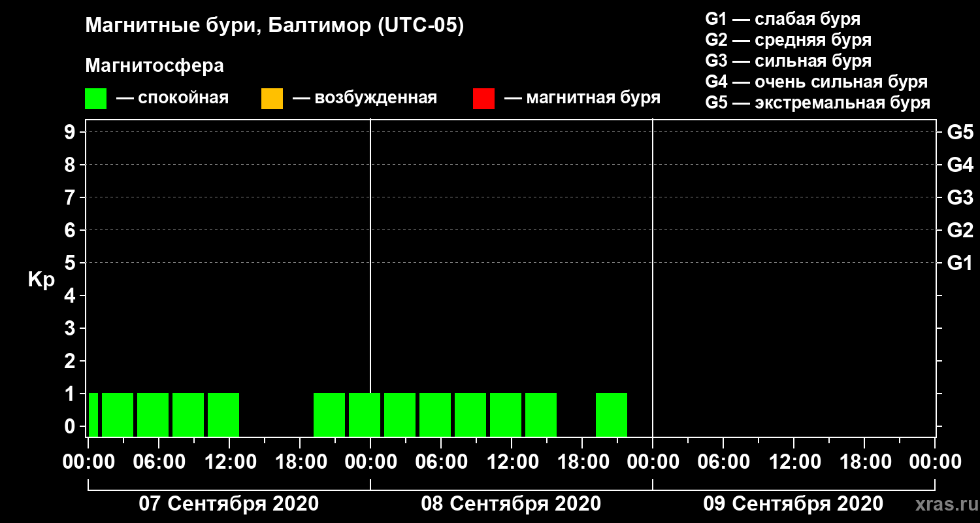980x523 pixels.
Task: Click the Kp axis value 3
Action: (71, 328)
